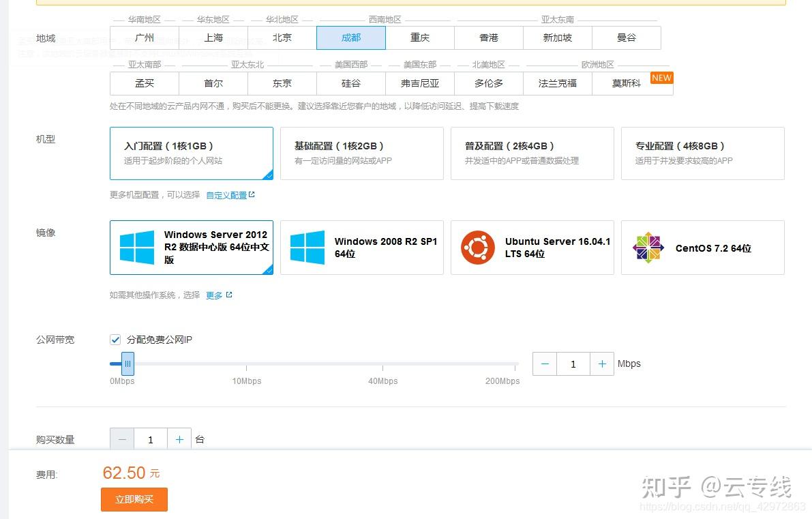Select the Ubuntu Server 16.04.1 logo icon
The height and width of the screenshot is (519, 812).
[477, 248]
